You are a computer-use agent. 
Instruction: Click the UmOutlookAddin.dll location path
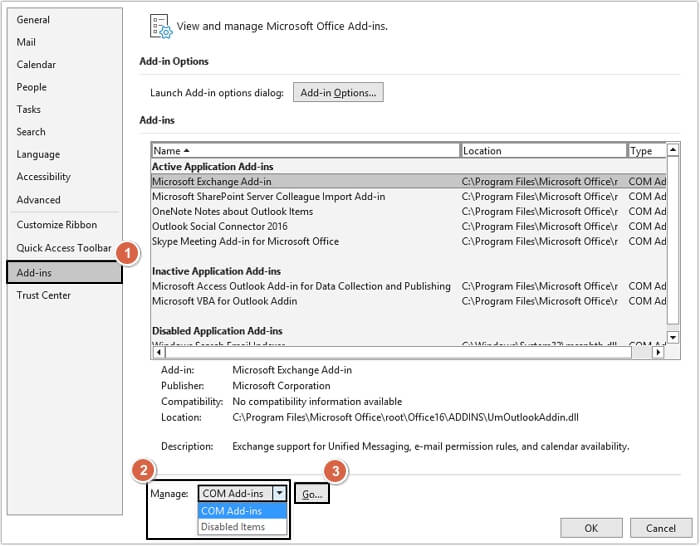click(x=405, y=417)
